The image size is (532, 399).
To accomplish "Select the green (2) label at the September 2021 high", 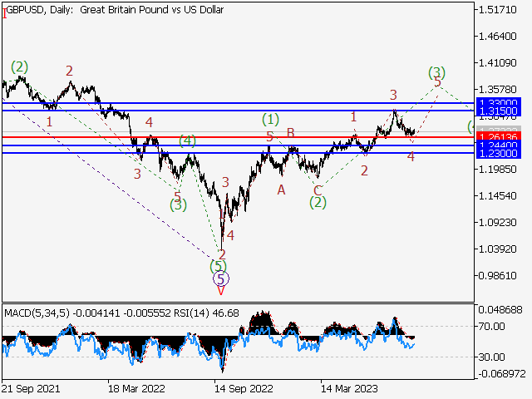I will click(x=19, y=67).
